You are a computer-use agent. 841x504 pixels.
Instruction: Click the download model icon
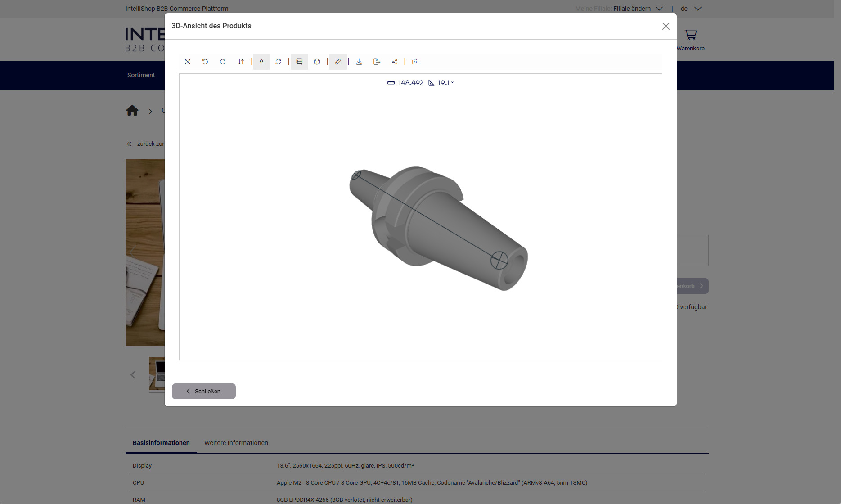coord(359,62)
